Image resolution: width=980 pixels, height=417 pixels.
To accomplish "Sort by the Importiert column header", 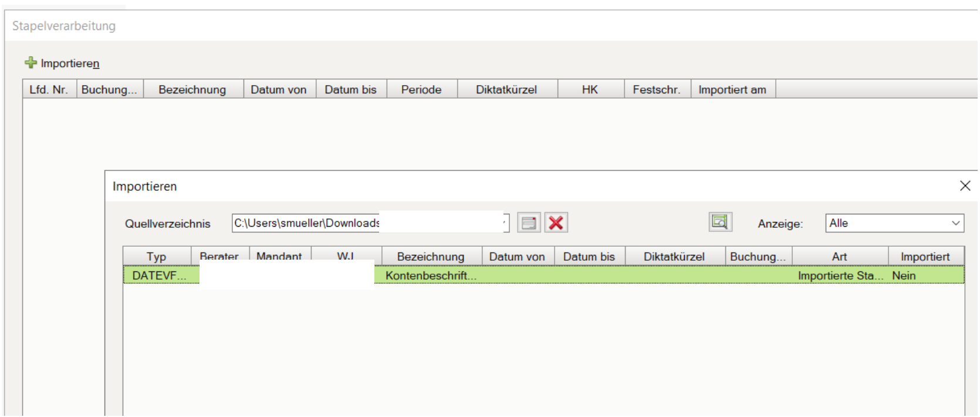I will [x=925, y=257].
